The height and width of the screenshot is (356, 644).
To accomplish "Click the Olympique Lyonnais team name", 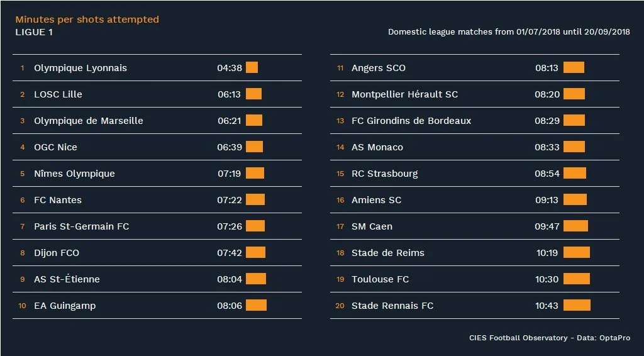I will tap(80, 68).
